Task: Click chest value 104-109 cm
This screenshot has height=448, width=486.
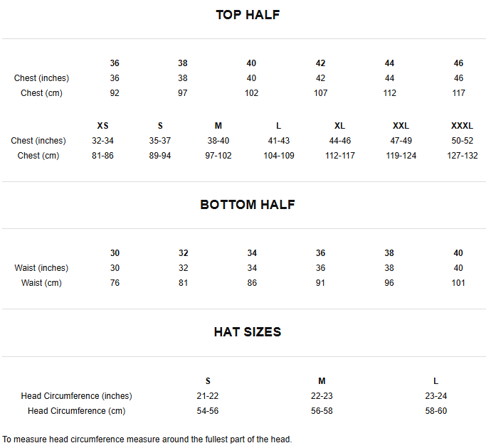Action: 278,156
